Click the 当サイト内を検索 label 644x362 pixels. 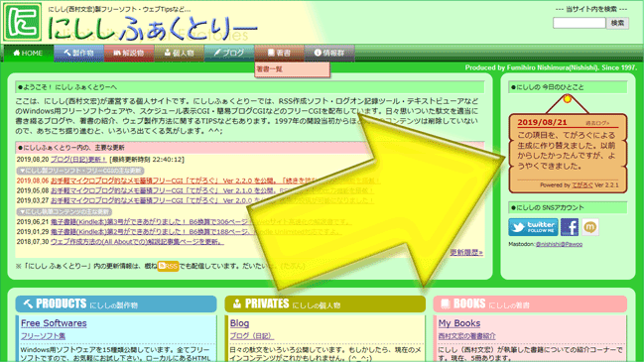tap(591, 9)
